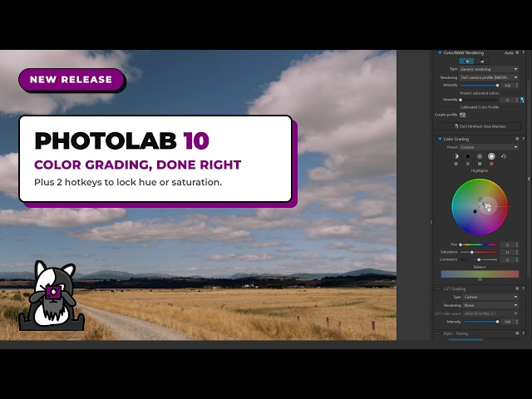Viewport: 532px width, 399px height.
Task: Open help for Color/B&W Rendering
Action: (x=523, y=52)
